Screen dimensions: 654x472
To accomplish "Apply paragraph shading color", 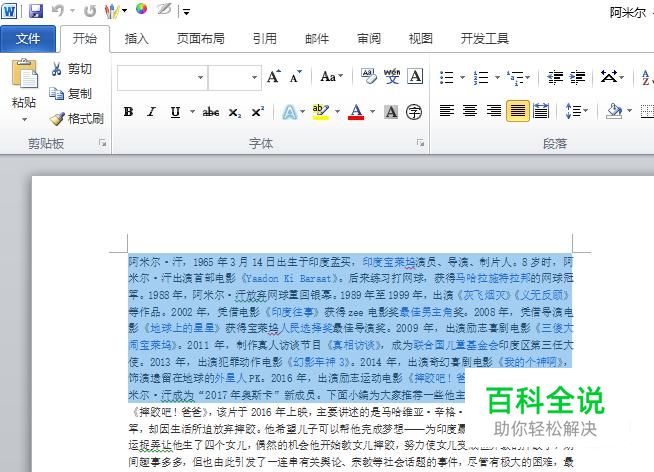I will [614, 111].
